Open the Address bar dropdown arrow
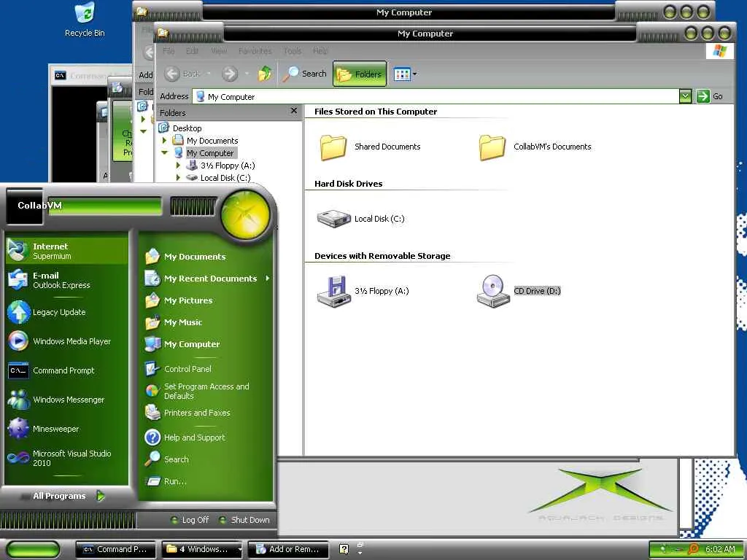This screenshot has height=560, width=747. pyautogui.click(x=685, y=97)
